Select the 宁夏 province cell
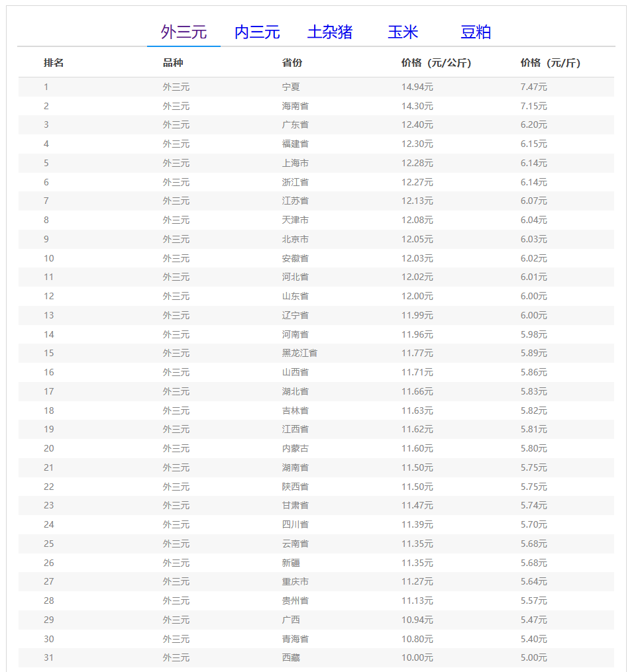 [x=291, y=87]
